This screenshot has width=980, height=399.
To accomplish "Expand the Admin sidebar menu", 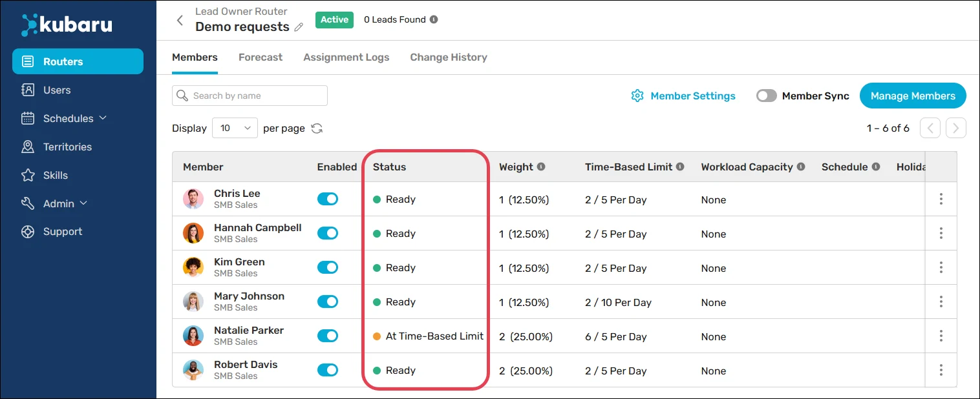I will [54, 203].
